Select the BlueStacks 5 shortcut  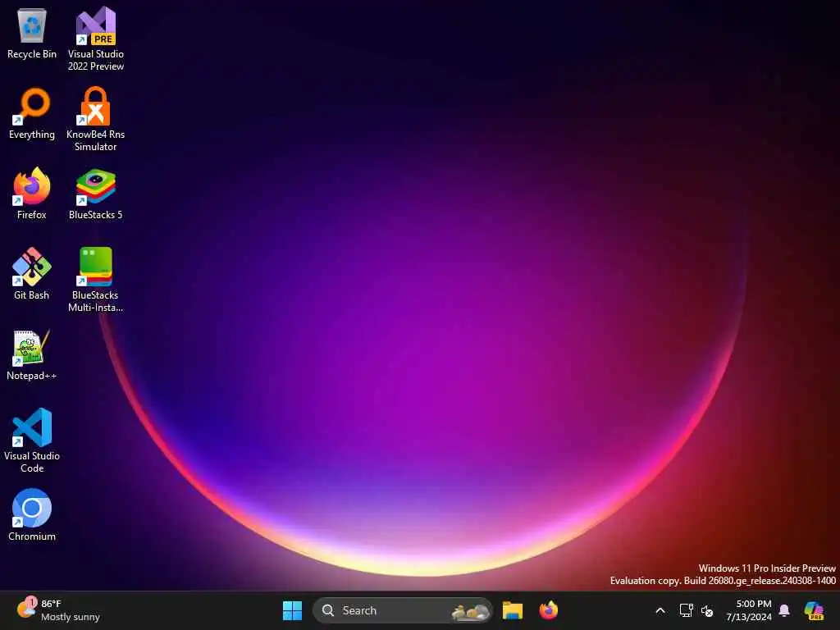[x=95, y=194]
